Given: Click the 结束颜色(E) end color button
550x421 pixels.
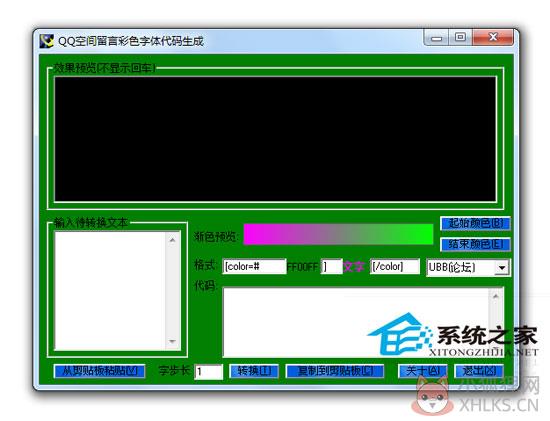Looking at the screenshot, I should [475, 244].
